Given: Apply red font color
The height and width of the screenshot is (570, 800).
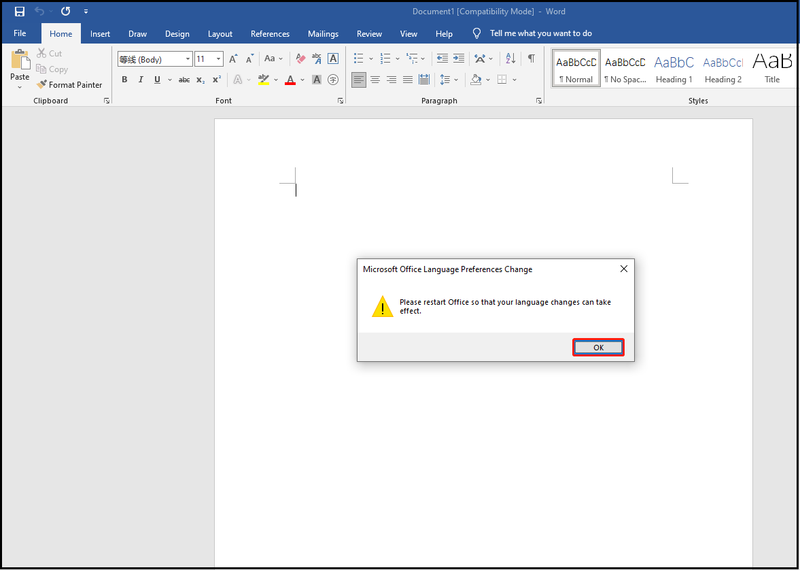Looking at the screenshot, I should coord(290,80).
